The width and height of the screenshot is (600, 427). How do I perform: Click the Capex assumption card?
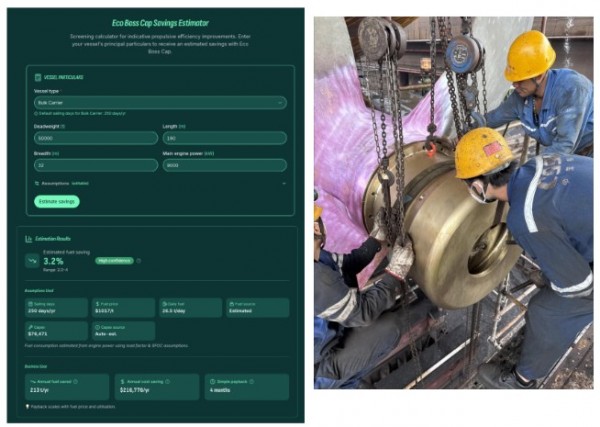pos(55,330)
